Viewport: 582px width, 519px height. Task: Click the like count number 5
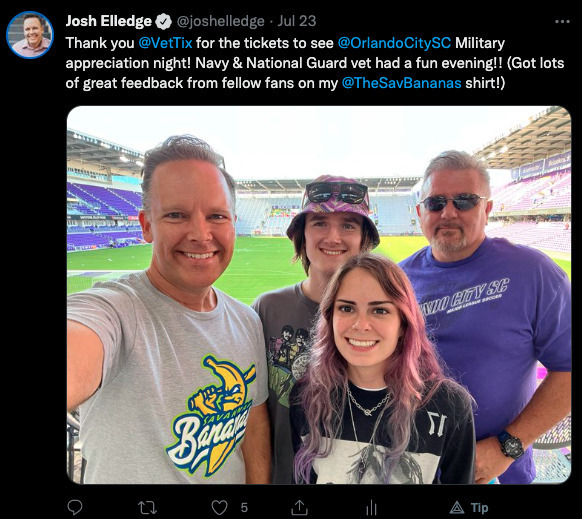click(244, 507)
